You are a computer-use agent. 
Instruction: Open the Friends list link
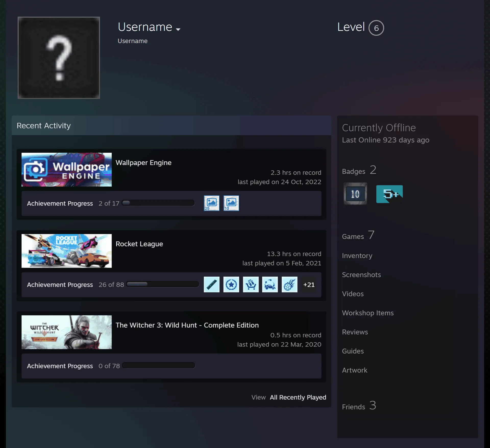[x=359, y=406]
